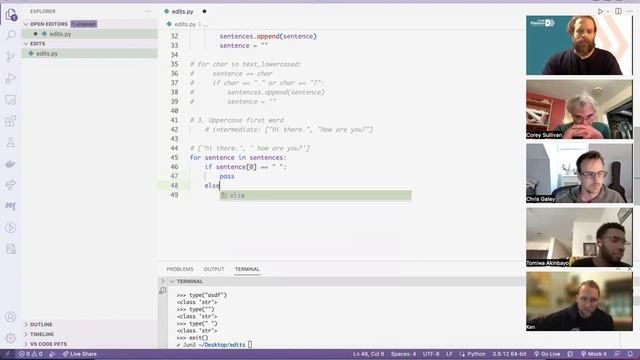
Task: Click the 'pass' keyword on line 47
Action: (x=227, y=176)
